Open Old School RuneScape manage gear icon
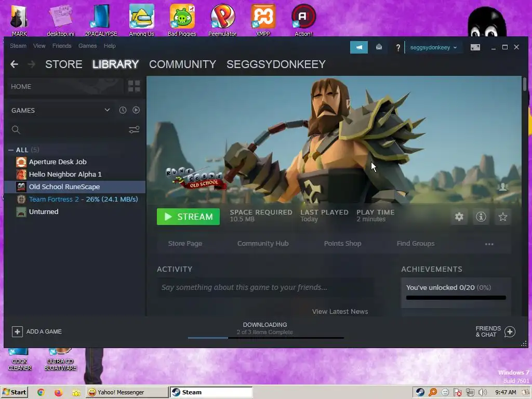532x399 pixels. coord(459,217)
